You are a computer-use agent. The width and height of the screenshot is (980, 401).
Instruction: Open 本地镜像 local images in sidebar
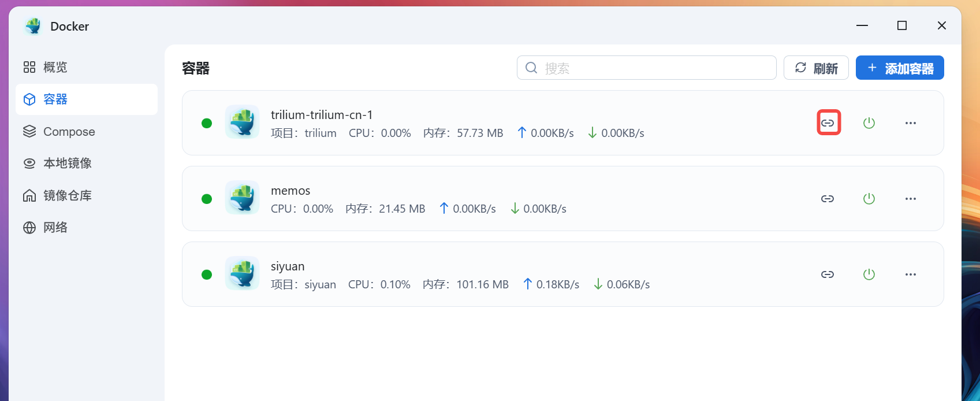pyautogui.click(x=67, y=164)
